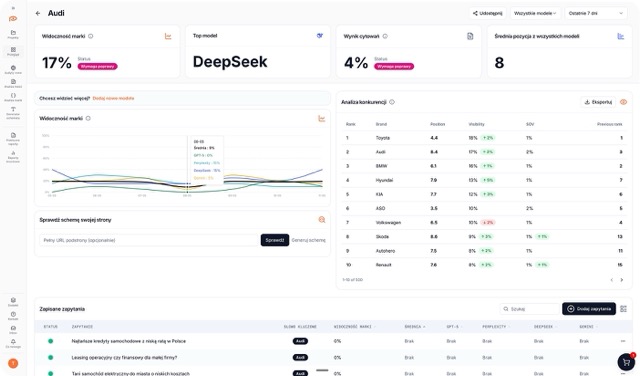Open the Wszystkie modele dropdown

(x=535, y=13)
